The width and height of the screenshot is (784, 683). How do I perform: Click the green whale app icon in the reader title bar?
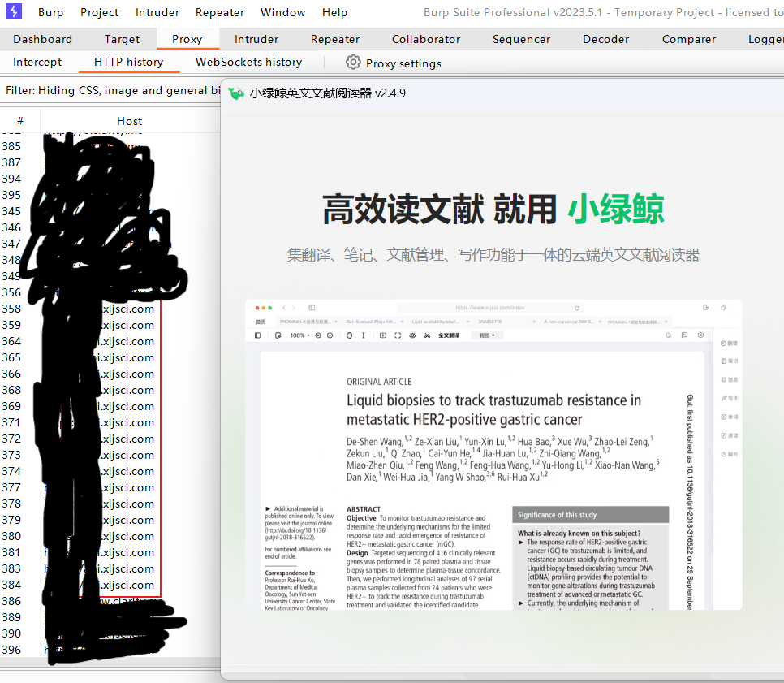pyautogui.click(x=236, y=93)
